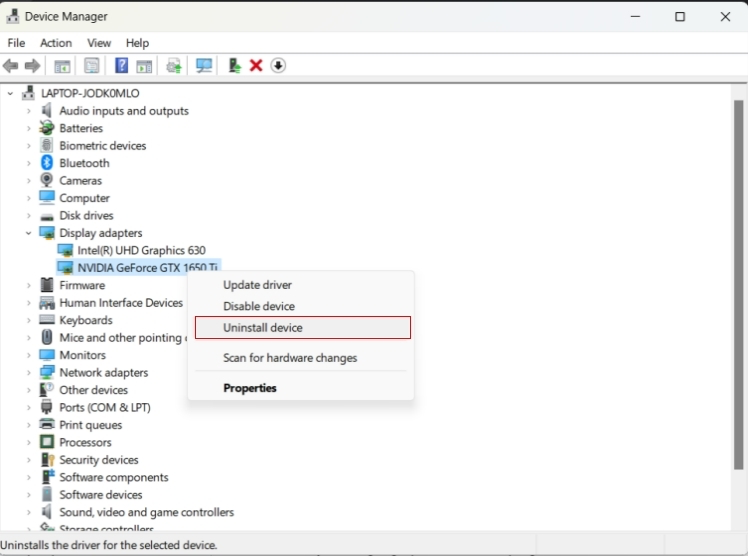Choose Uninstall device from context menu
Screen dimensions: 748x556
(x=263, y=328)
